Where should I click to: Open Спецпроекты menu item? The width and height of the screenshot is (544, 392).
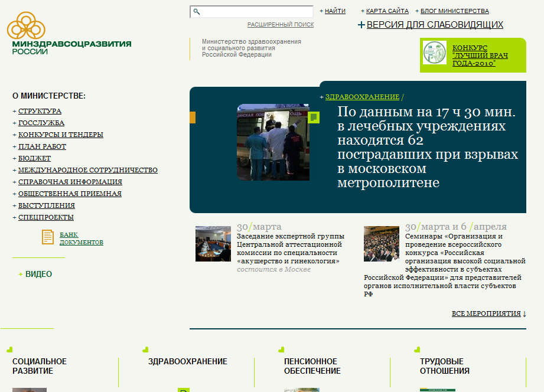click(x=46, y=217)
